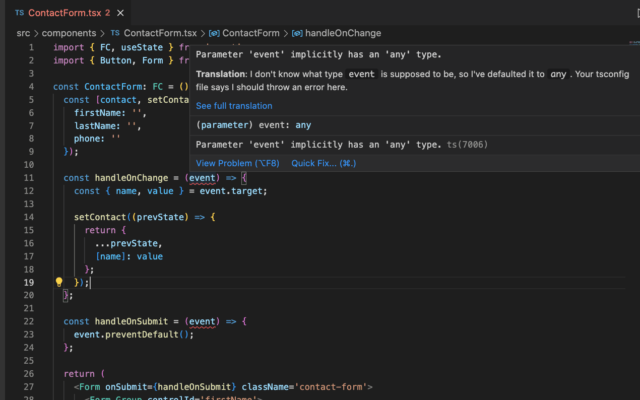This screenshot has width=640, height=400.
Task: Click handleOnChange identifier on line 11
Action: tap(131, 178)
